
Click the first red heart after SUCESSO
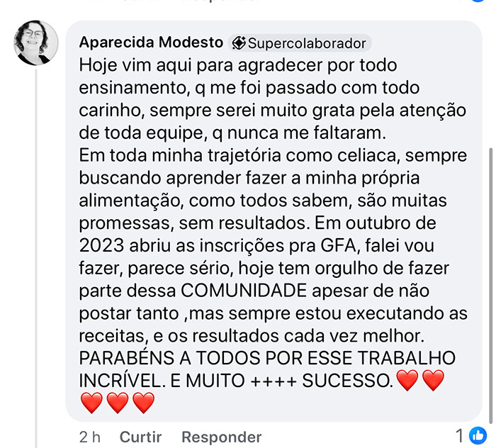[407, 380]
